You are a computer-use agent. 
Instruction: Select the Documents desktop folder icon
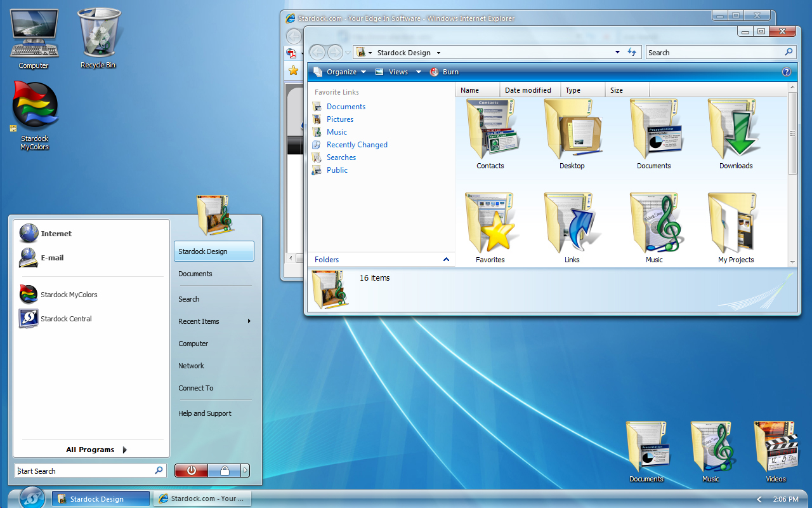click(646, 448)
